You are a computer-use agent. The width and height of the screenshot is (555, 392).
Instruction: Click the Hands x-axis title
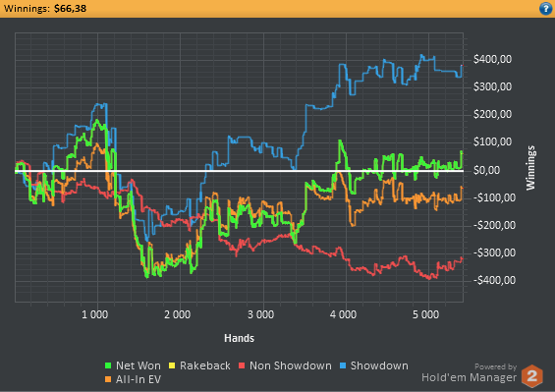point(240,338)
